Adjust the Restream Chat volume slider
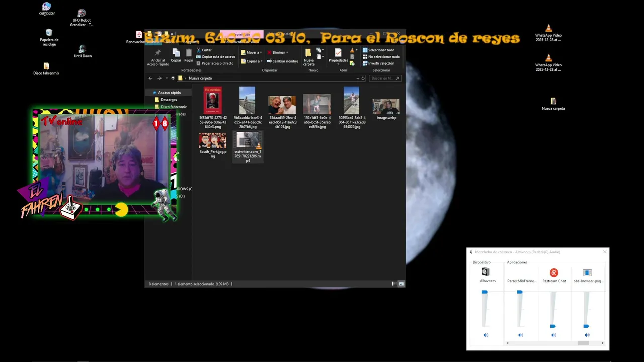This screenshot has height=362, width=644. click(553, 326)
